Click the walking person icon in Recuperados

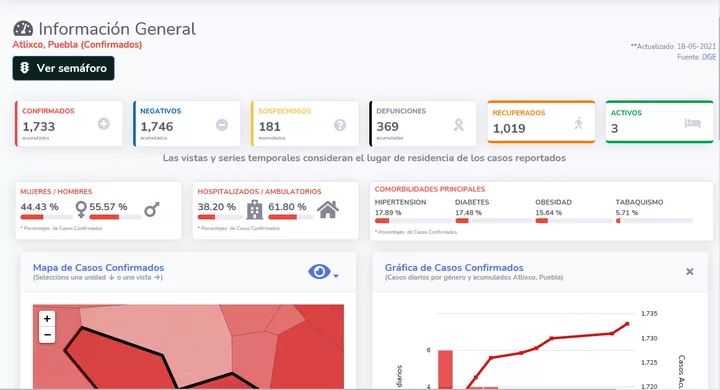click(x=579, y=123)
